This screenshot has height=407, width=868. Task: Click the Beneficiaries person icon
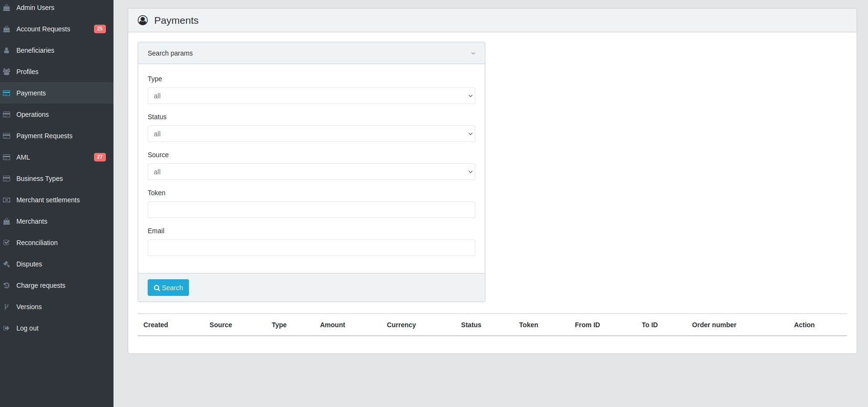pyautogui.click(x=7, y=50)
